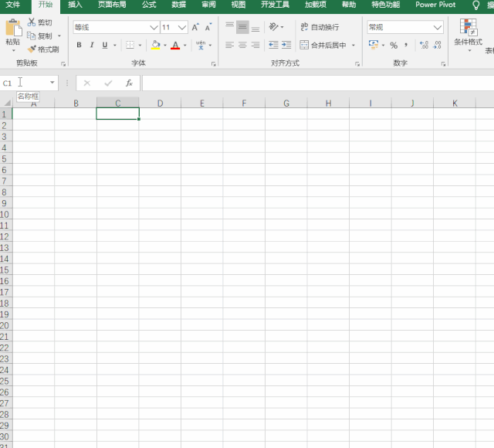The height and width of the screenshot is (448, 494).
Task: Switch to the 数据 Data tab
Action: click(178, 5)
